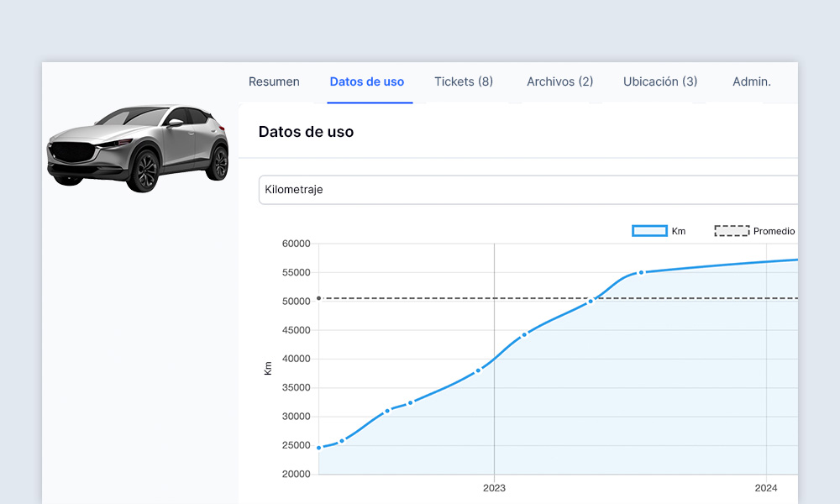Click the first data point around 24500 km
This screenshot has height=504, width=840.
pos(319,447)
